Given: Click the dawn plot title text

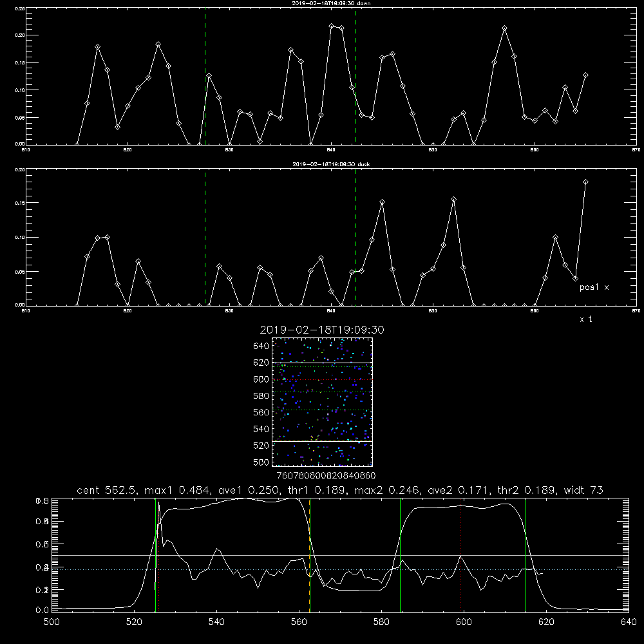Looking at the screenshot, I should (x=331, y=3).
